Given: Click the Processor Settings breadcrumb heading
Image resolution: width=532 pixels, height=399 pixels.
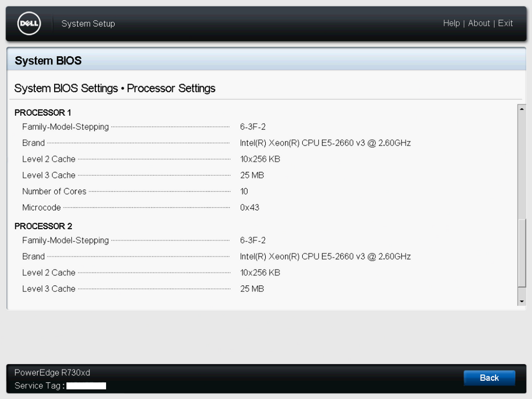Looking at the screenshot, I should pyautogui.click(x=171, y=88).
